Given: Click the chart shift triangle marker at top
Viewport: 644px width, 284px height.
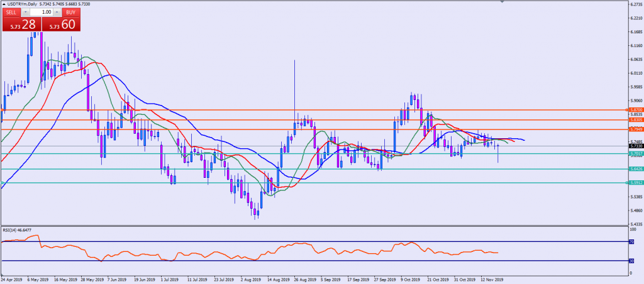Looking at the screenshot, I should pyautogui.click(x=502, y=3).
